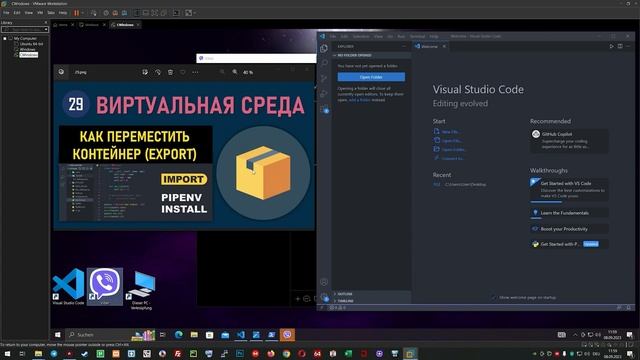Open Get Started with VS Code walkthrough
This screenshot has height=360, width=640.
(x=569, y=189)
